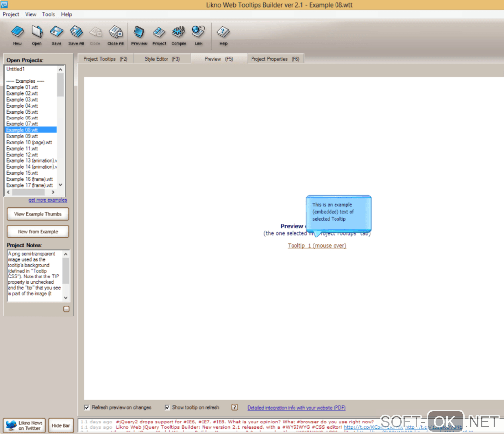Viewport: 504px width, 434px height.
Task: Select Example 17 (frame).wtt in list
Action: [31, 185]
